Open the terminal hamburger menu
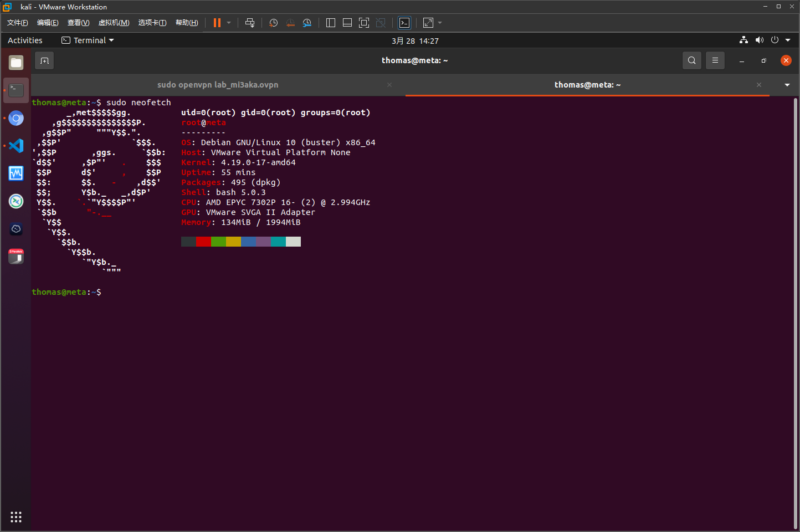 (x=715, y=60)
